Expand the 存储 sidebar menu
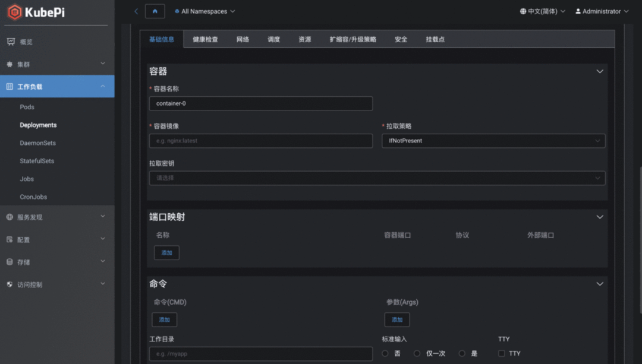Screen dimensions: 642x364 [x=103, y=261]
